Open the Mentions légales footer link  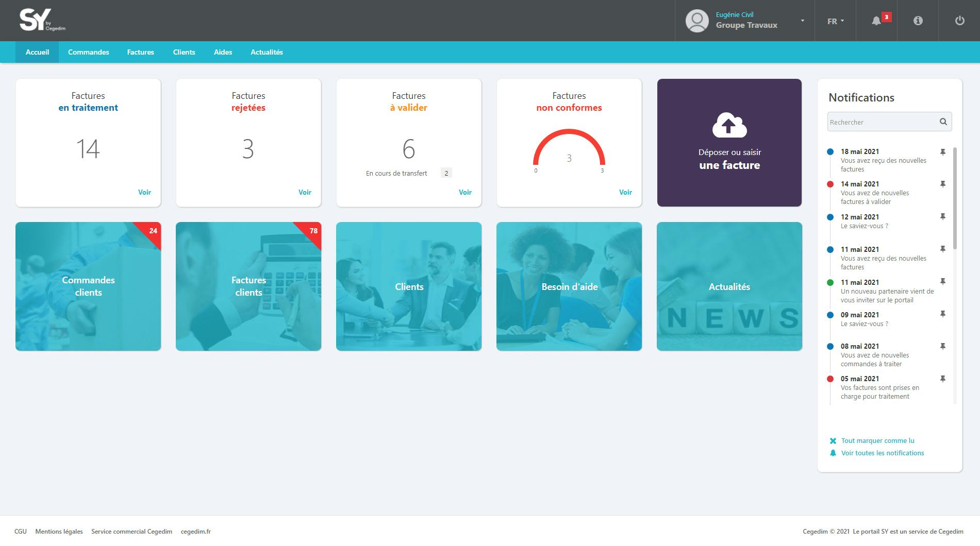pos(59,531)
